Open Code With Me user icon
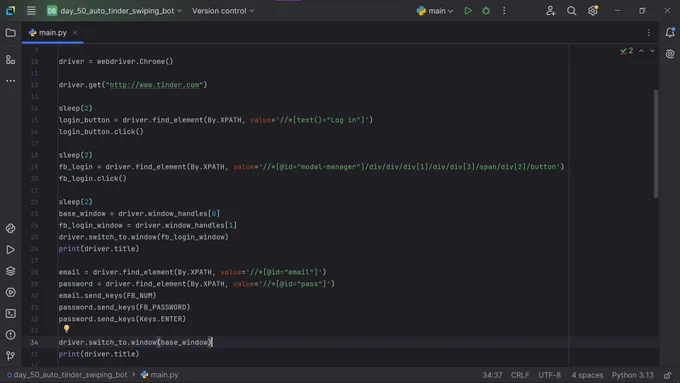This screenshot has height=383, width=680. pos(550,11)
